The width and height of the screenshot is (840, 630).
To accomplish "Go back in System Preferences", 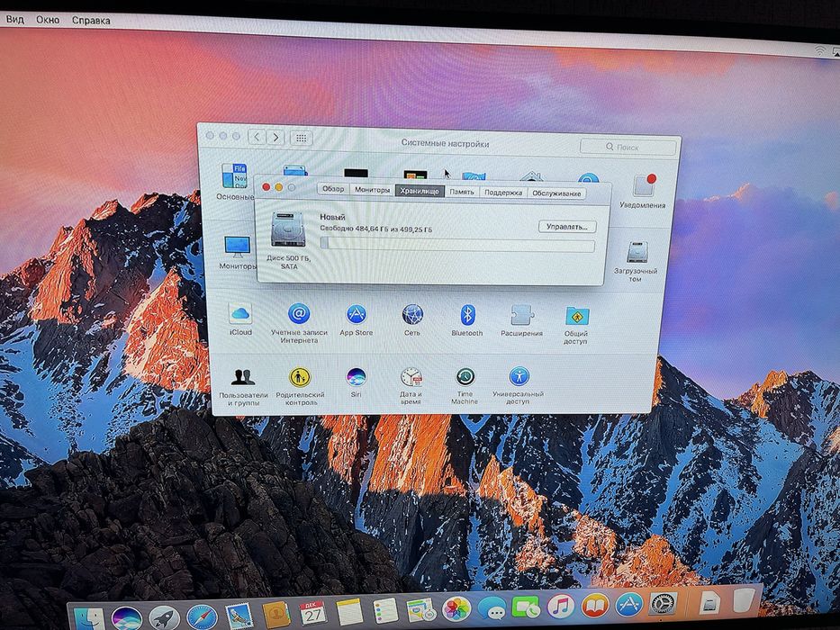I will (257, 137).
